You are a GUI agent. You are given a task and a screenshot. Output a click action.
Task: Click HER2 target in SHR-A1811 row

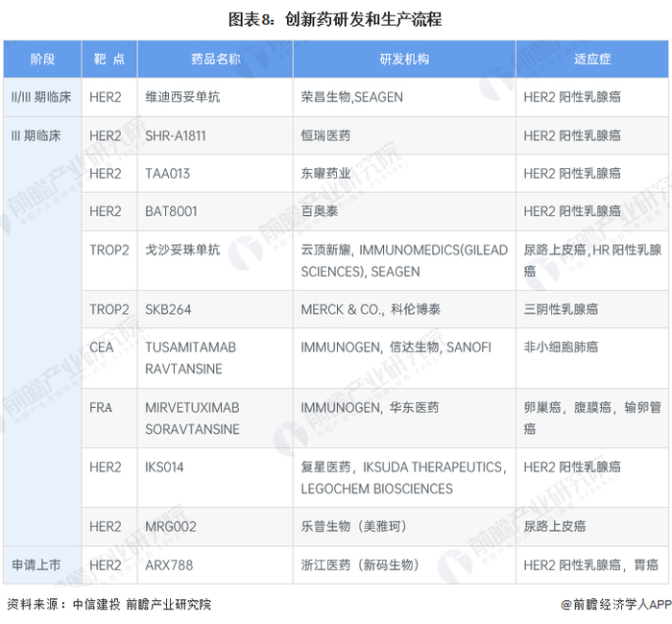(106, 136)
